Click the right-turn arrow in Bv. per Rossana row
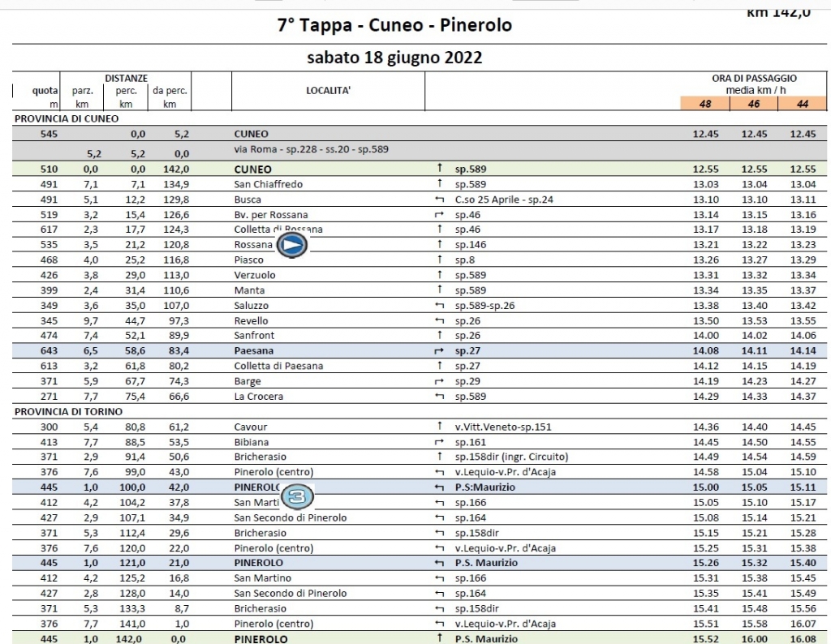This screenshot has height=644, width=831. [439, 214]
